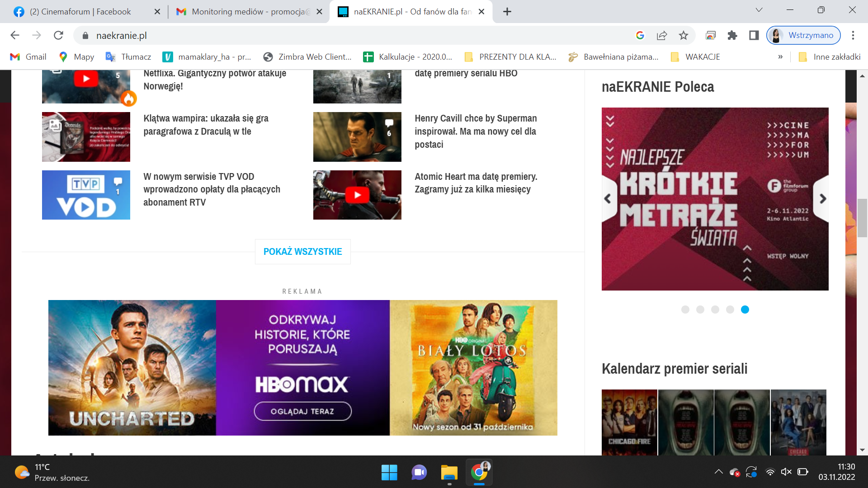This screenshot has height=488, width=868.
Task: Open Bawełniana piżama bookmark
Action: pyautogui.click(x=613, y=57)
